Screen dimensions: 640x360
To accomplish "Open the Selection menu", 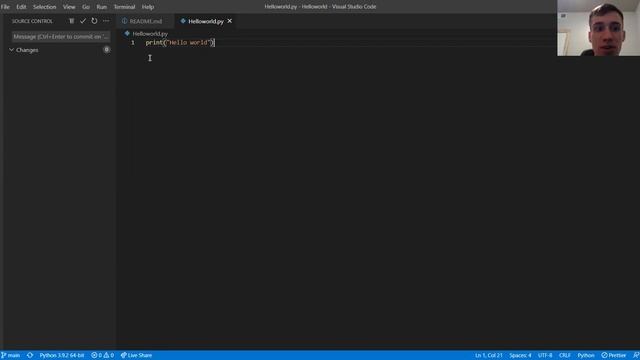I will click(x=44, y=7).
